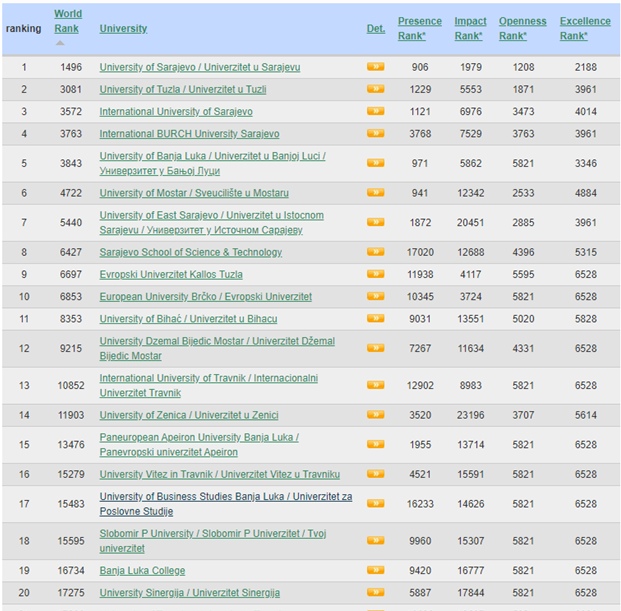Open details icon for Banja Luka College
The height and width of the screenshot is (611, 621).
point(375,570)
